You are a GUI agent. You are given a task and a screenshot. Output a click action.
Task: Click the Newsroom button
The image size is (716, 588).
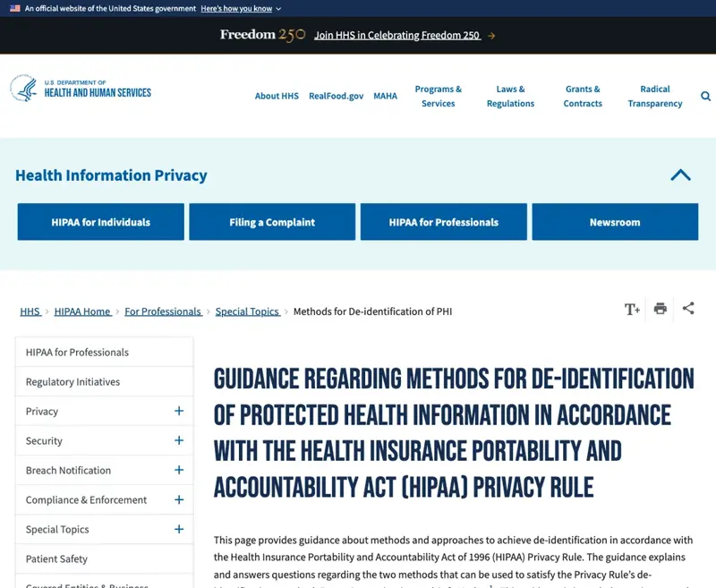coord(615,222)
